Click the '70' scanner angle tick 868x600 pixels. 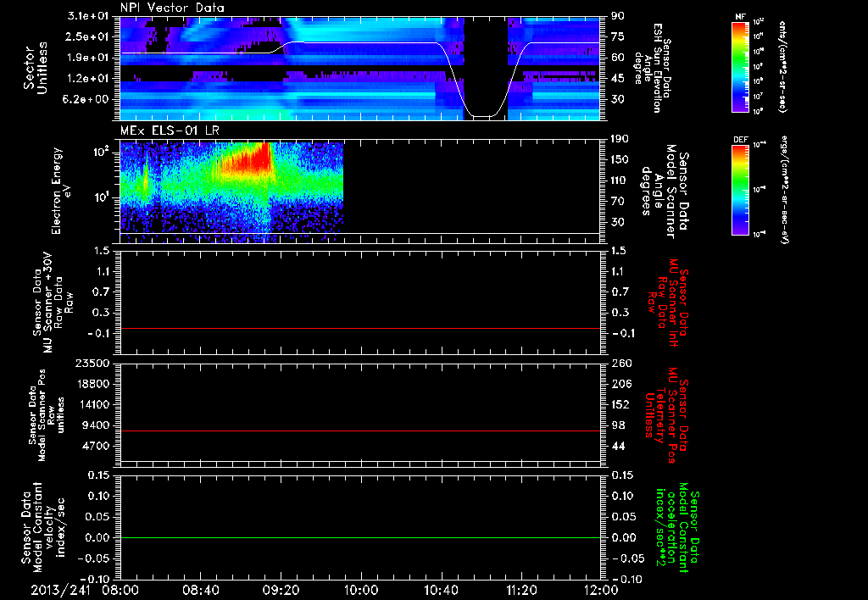coord(618,201)
